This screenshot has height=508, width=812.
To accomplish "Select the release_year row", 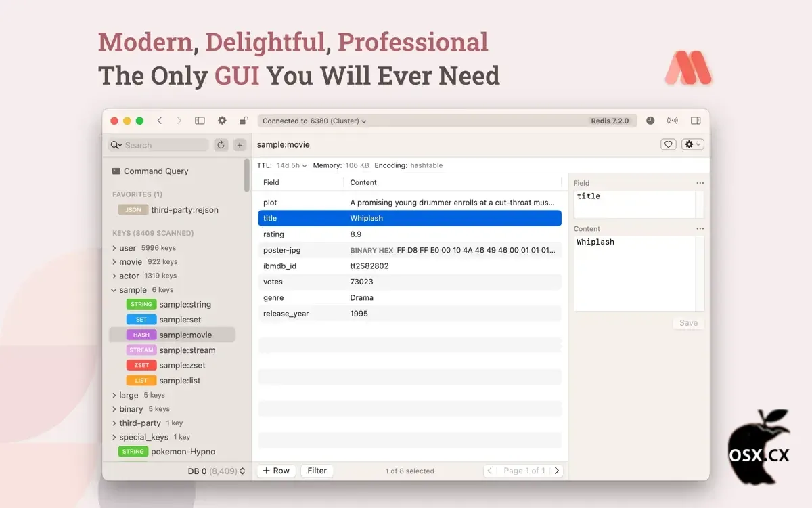I will point(410,314).
